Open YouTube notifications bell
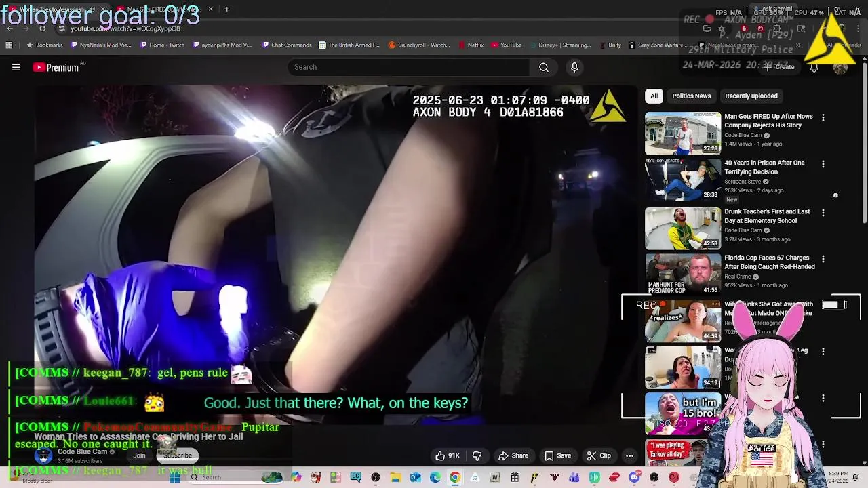 [x=814, y=67]
